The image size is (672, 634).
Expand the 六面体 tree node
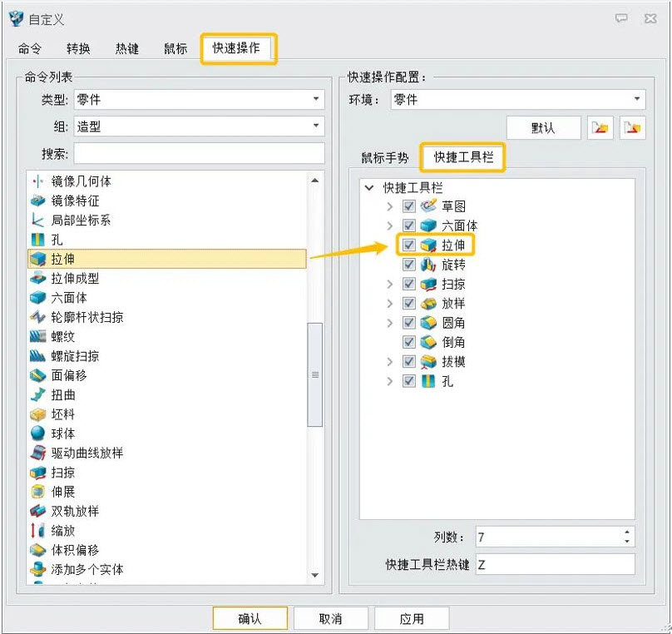click(x=389, y=226)
